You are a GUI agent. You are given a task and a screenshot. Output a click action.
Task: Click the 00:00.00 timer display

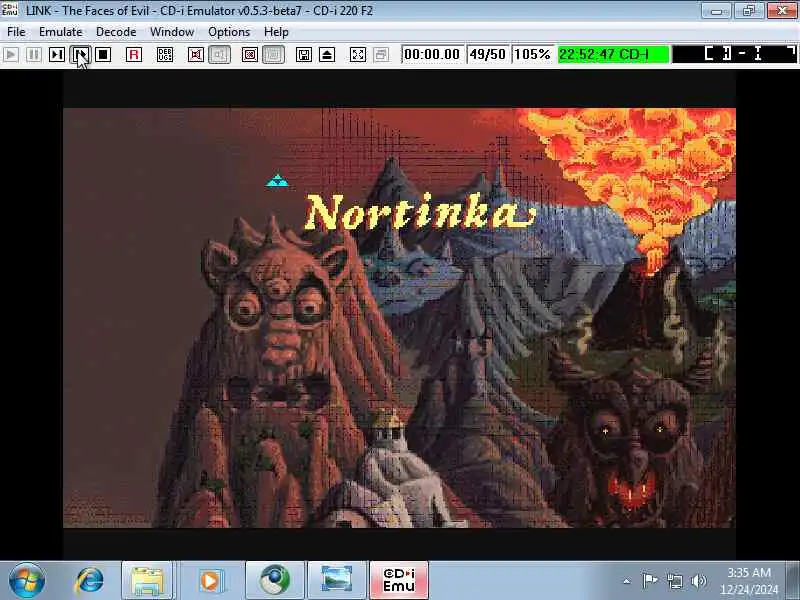(x=432, y=54)
